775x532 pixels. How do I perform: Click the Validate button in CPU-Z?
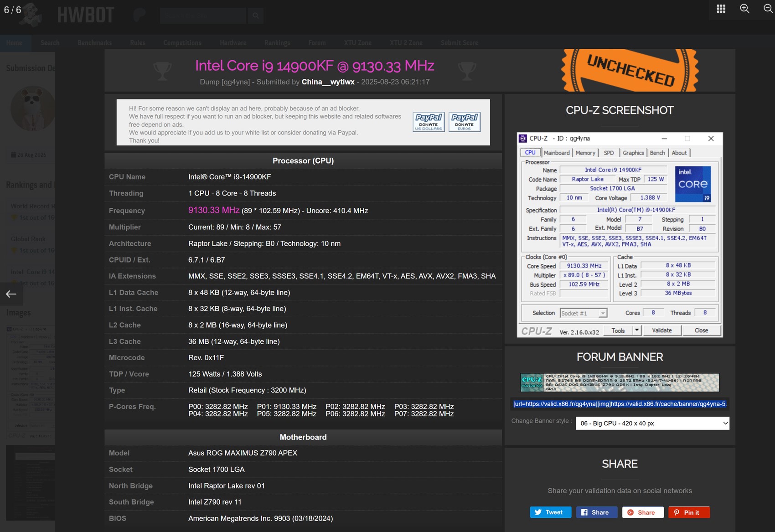click(662, 331)
